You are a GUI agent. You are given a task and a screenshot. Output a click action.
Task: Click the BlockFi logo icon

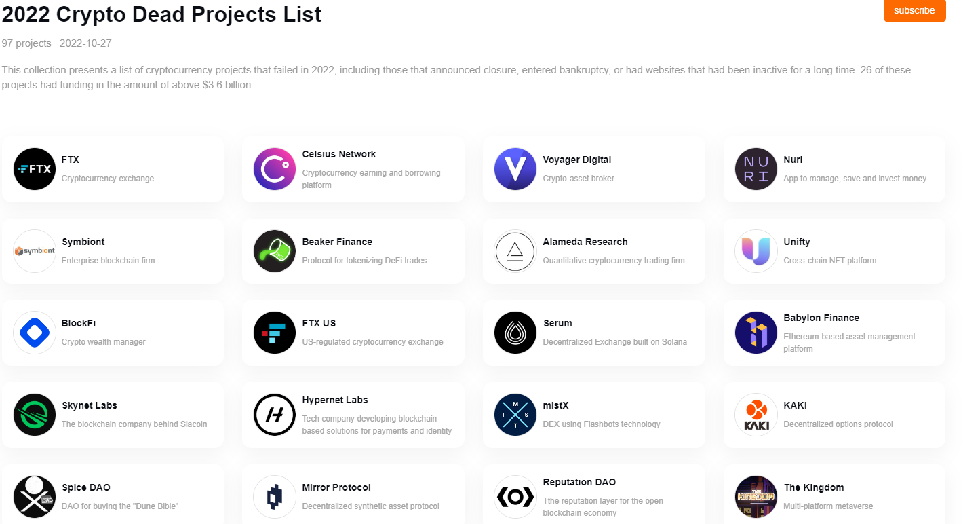35,333
